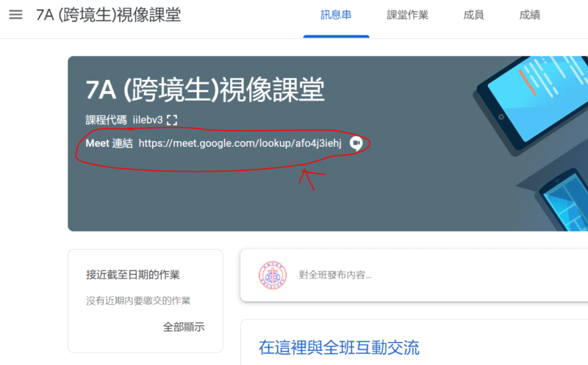Click the large banner class title
Image resolution: width=588 pixels, height=365 pixels.
tap(205, 90)
